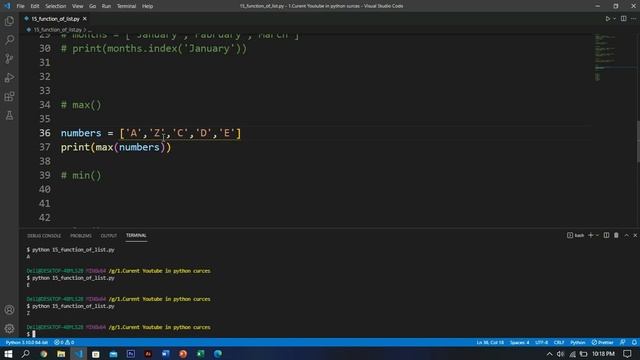Open Microsoft Edge from the taskbar
Viewport: 640px width, 360px height.
[218, 353]
